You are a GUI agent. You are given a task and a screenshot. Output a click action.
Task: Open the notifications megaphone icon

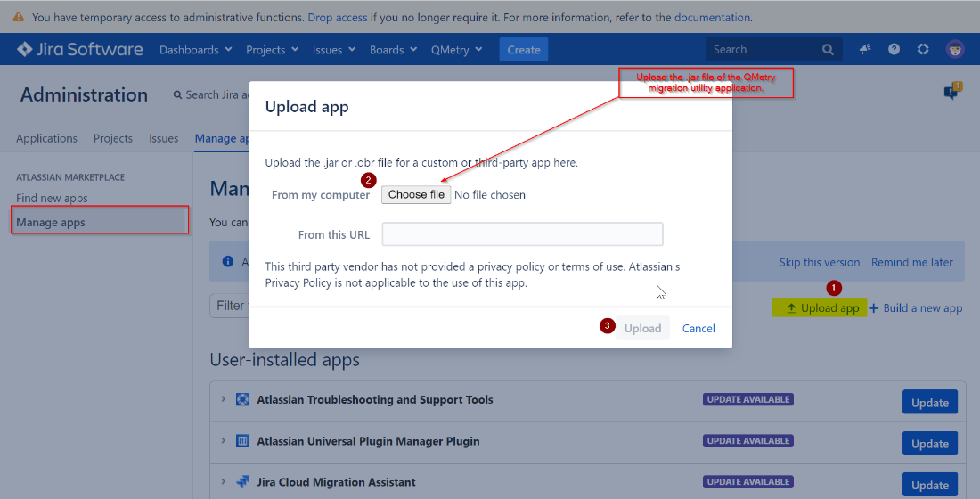pyautogui.click(x=865, y=49)
